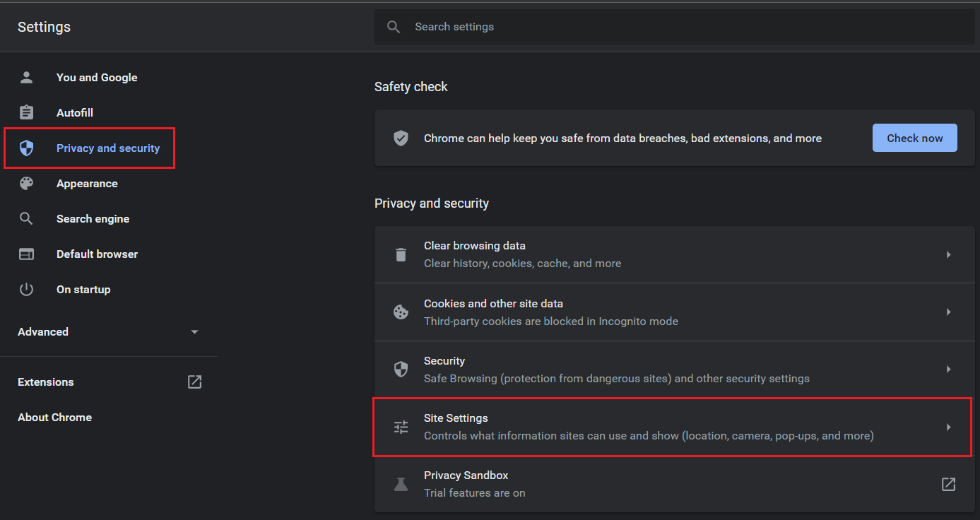Expand the Advanced section arrow

(194, 332)
